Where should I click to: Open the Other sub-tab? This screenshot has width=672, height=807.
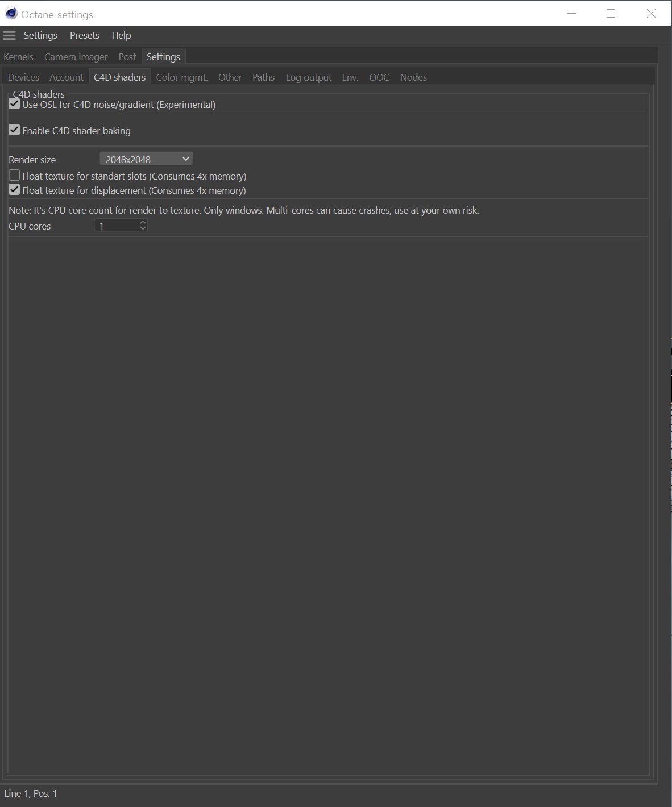pyautogui.click(x=230, y=77)
